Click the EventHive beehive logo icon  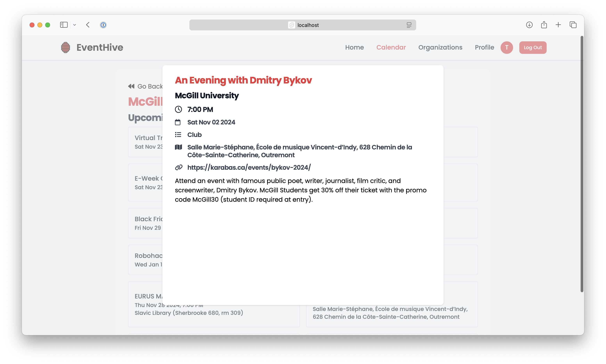click(x=66, y=47)
